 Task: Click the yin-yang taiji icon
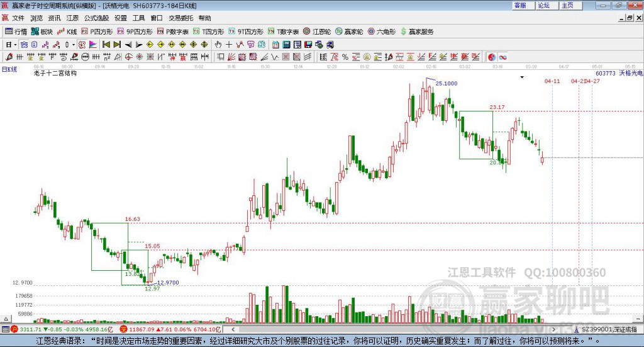(492, 57)
